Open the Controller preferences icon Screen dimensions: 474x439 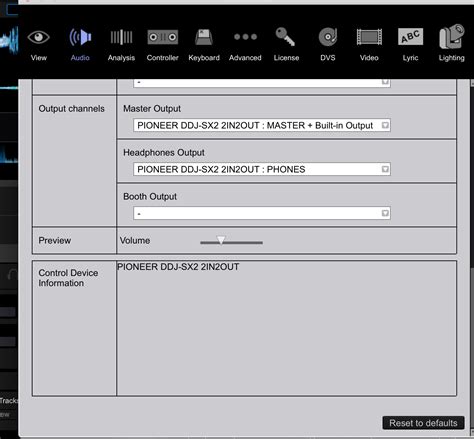(x=163, y=37)
